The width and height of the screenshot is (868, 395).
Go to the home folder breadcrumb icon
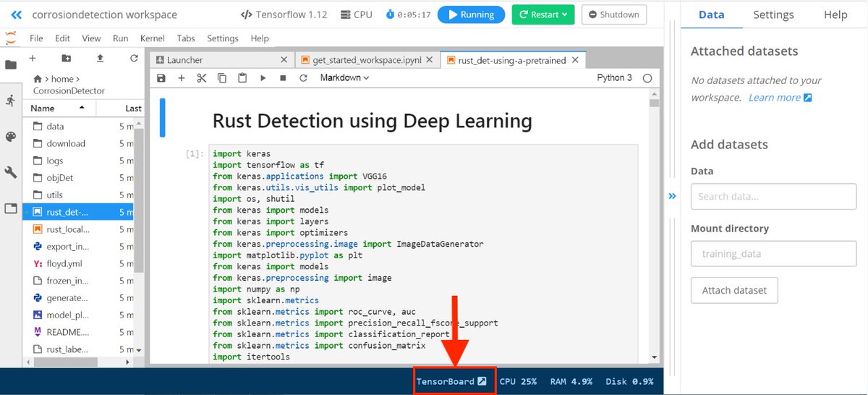point(38,79)
